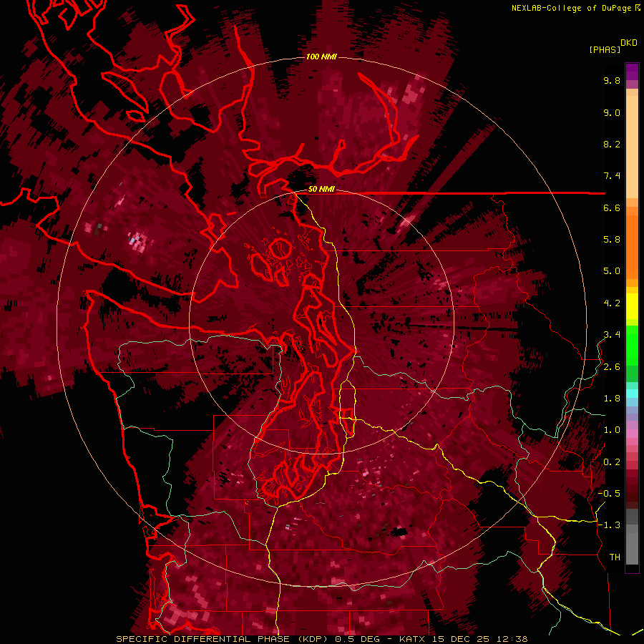Viewport: 644px width, 644px height.
Task: Click the 1.0 legend value
Action: point(612,430)
